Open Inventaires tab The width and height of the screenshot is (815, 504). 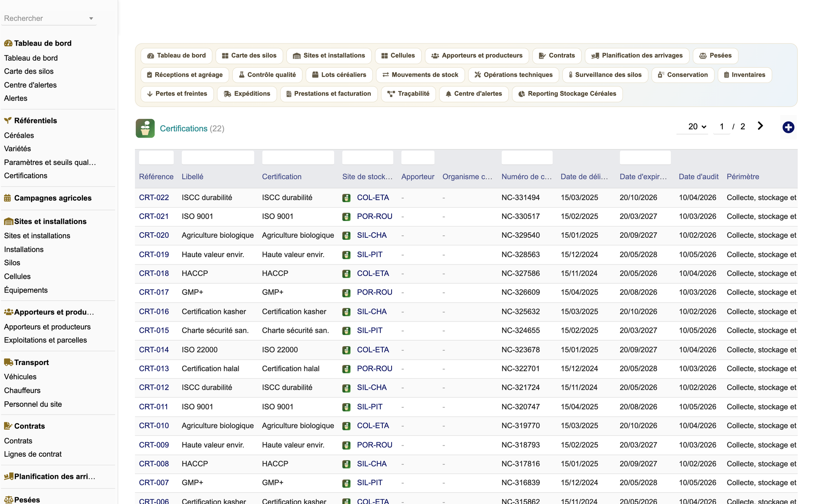point(744,75)
